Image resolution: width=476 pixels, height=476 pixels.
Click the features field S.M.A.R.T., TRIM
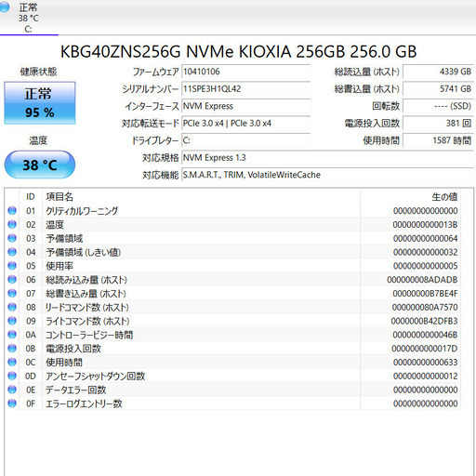(x=327, y=175)
